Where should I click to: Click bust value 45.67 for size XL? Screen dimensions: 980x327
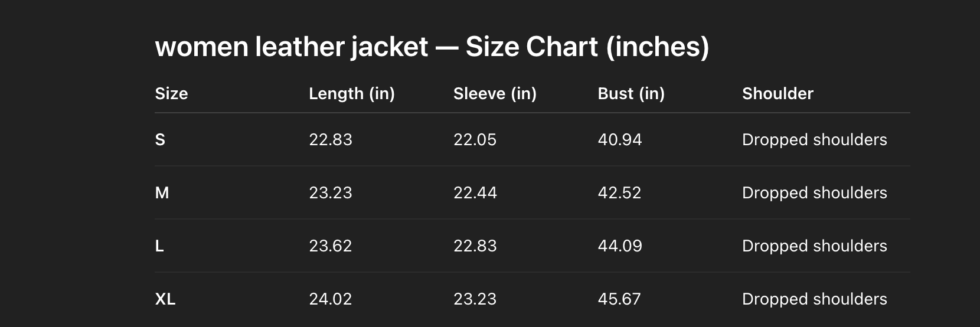(x=619, y=299)
